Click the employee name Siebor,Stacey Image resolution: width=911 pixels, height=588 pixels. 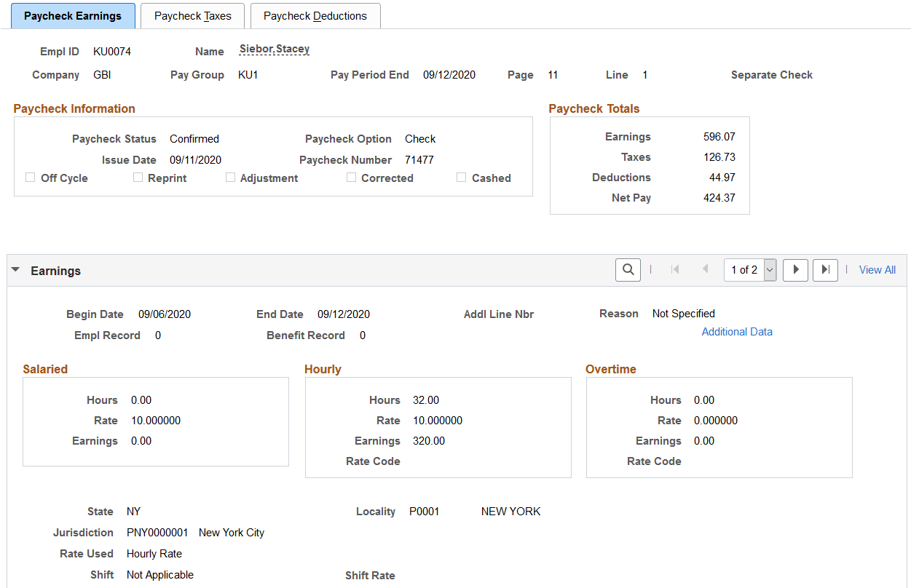coord(274,49)
